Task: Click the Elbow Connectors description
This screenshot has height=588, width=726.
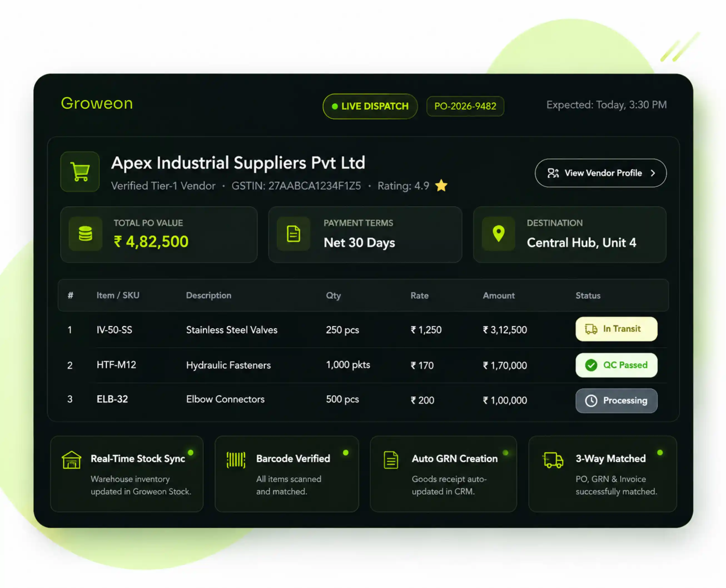Action: [x=225, y=399]
